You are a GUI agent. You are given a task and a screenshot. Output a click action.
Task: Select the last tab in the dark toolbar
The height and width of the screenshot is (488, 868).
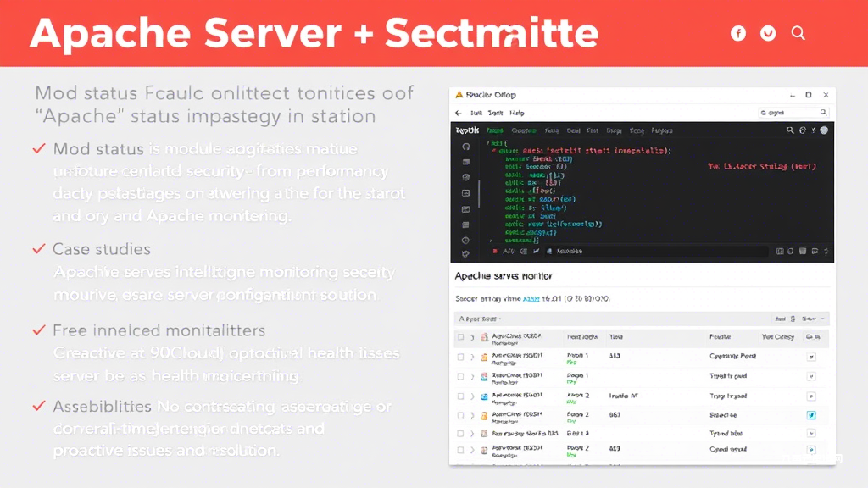[x=662, y=131]
